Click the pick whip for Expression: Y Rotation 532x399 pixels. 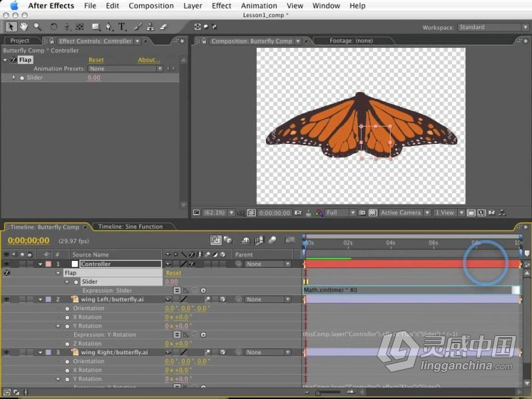click(195, 335)
